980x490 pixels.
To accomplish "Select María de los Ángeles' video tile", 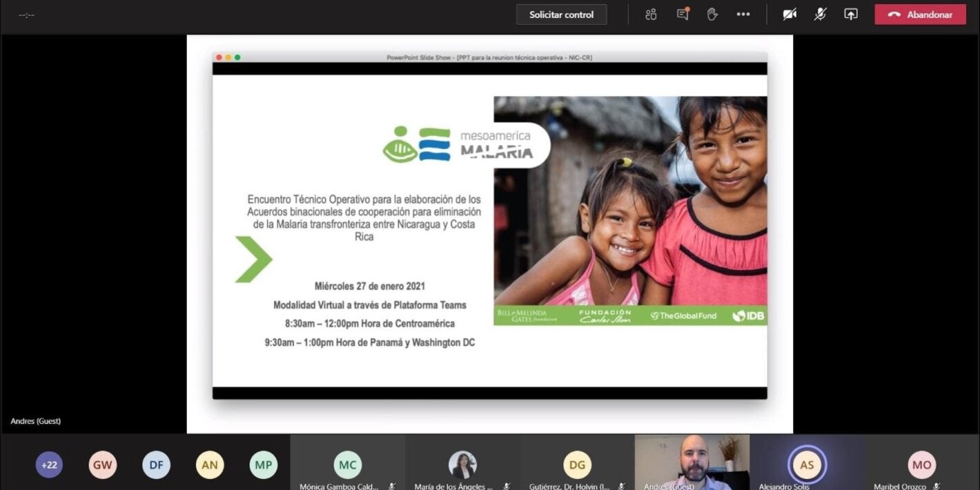I will click(x=462, y=464).
